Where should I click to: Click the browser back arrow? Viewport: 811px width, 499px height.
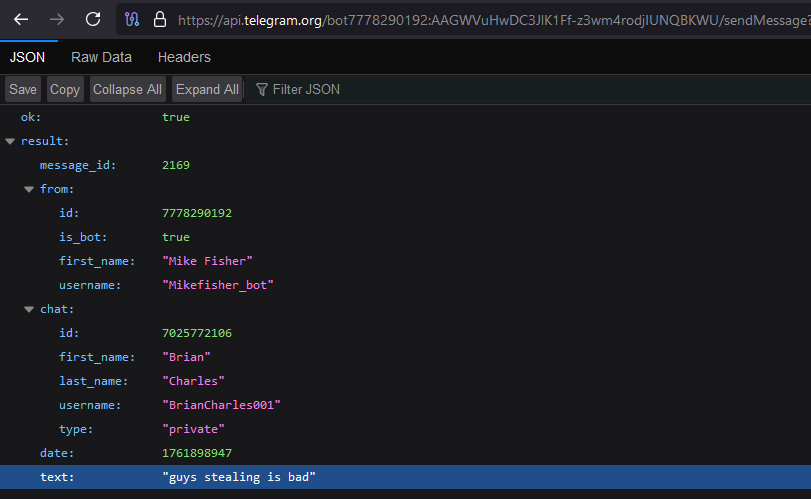tap(21, 19)
